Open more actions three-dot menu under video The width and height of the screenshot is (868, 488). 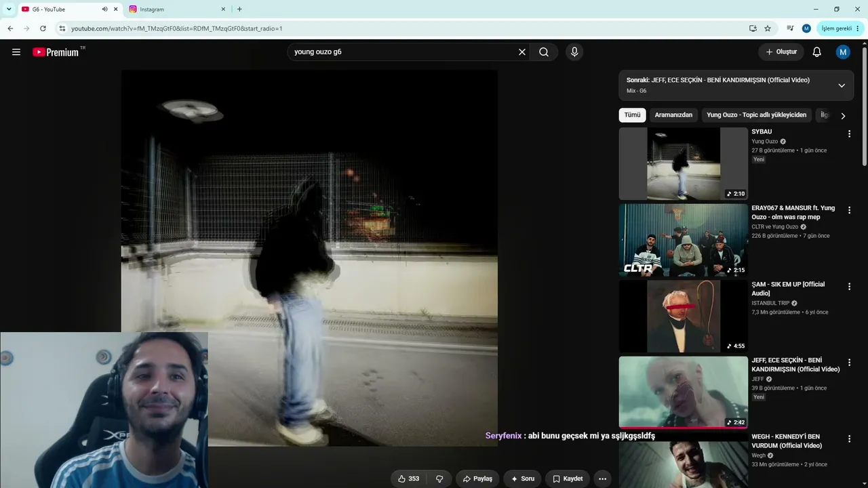[x=602, y=479]
